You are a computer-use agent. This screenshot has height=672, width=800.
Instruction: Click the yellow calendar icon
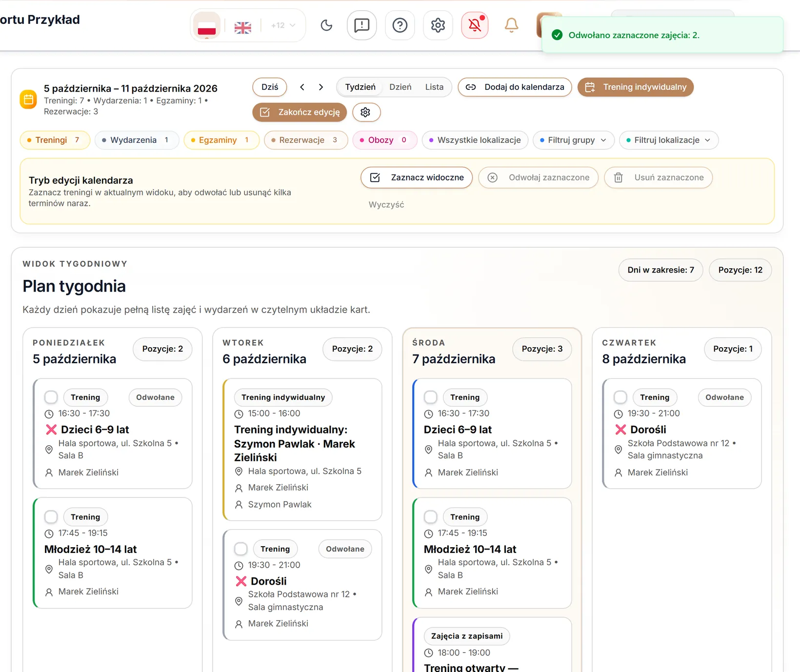[x=28, y=99]
